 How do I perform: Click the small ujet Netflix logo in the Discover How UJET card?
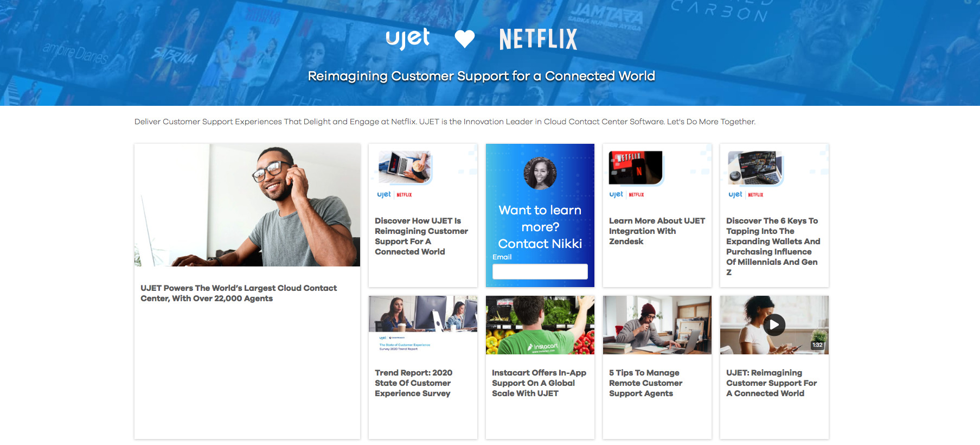pos(394,194)
